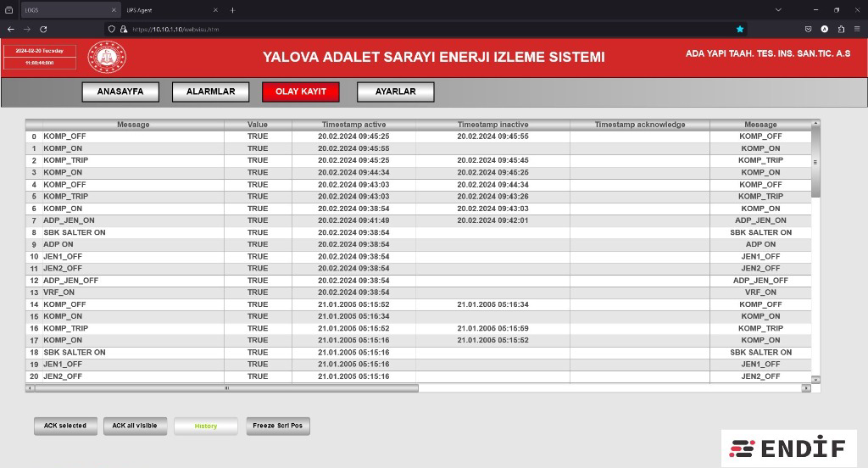Click Freeze Scrl Pos button
868x468 pixels.
click(278, 426)
